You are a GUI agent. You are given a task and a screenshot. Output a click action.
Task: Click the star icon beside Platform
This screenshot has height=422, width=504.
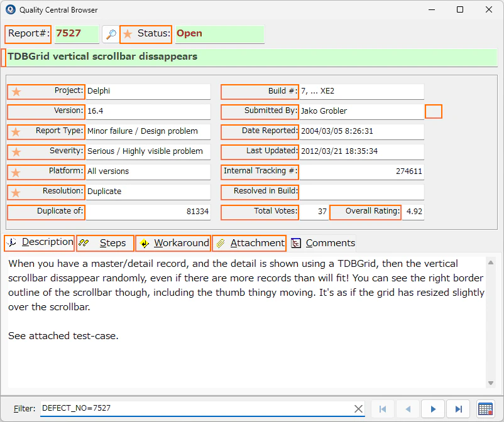point(16,173)
